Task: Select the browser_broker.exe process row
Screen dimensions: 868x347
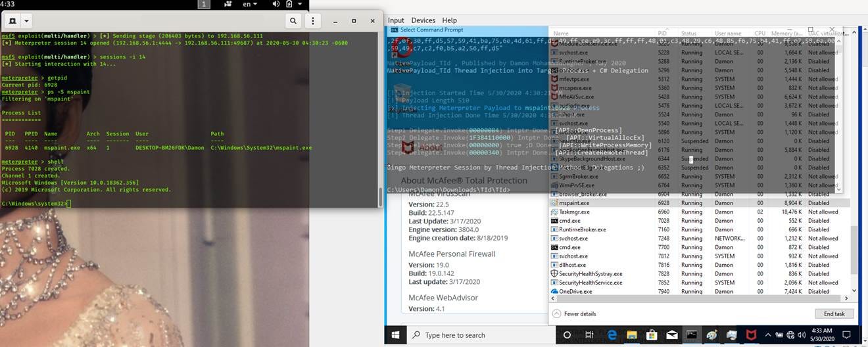Action: 700,195
